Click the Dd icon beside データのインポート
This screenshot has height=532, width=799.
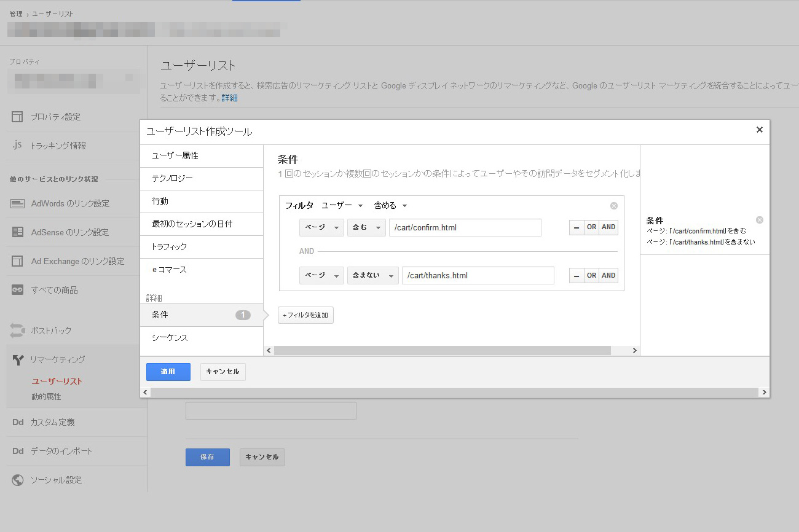[x=18, y=451]
